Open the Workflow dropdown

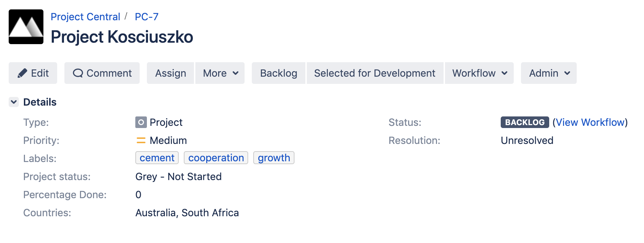(x=478, y=73)
